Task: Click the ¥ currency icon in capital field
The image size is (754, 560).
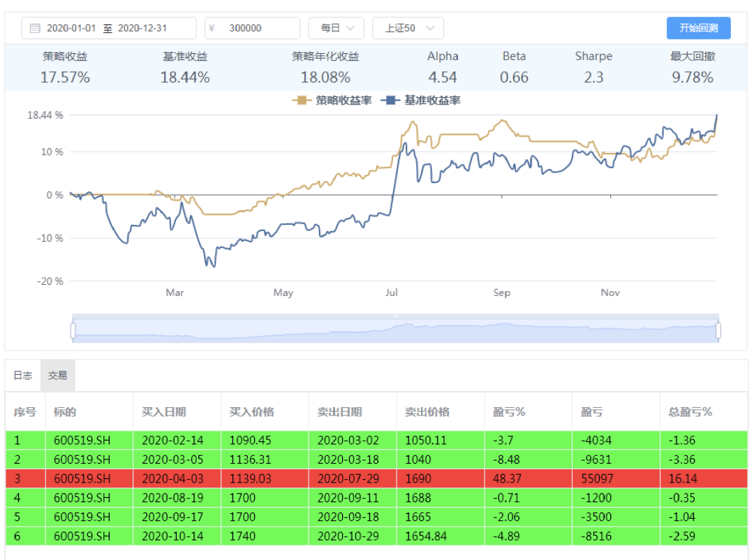Action: pyautogui.click(x=212, y=29)
